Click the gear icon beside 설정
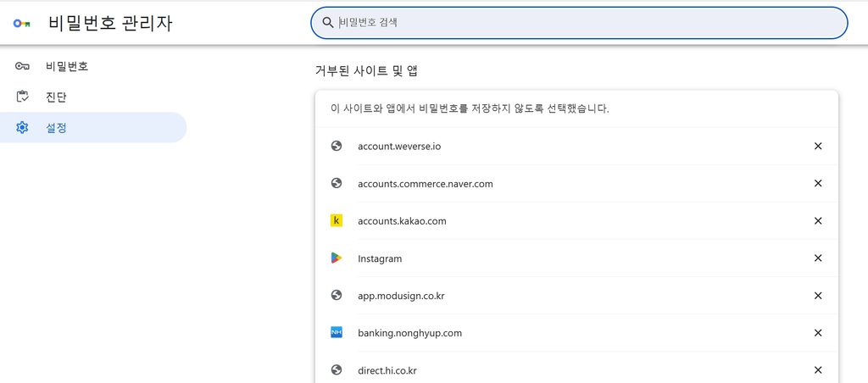 pyautogui.click(x=22, y=127)
